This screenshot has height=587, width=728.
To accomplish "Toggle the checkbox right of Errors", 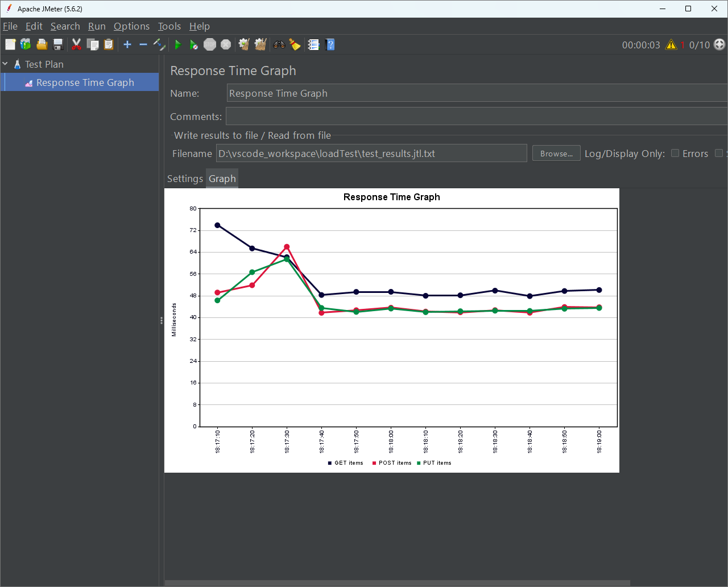I will point(719,154).
